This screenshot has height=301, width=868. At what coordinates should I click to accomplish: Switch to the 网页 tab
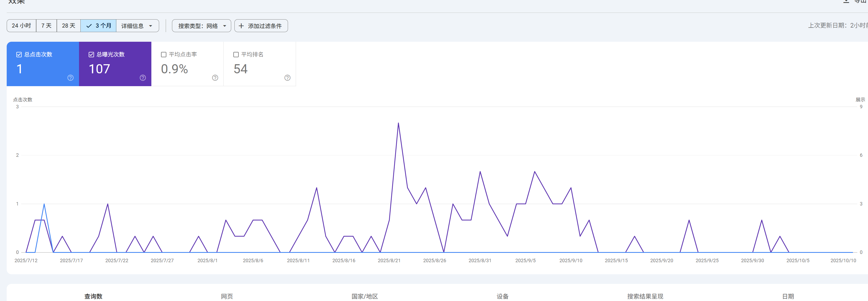(x=227, y=296)
